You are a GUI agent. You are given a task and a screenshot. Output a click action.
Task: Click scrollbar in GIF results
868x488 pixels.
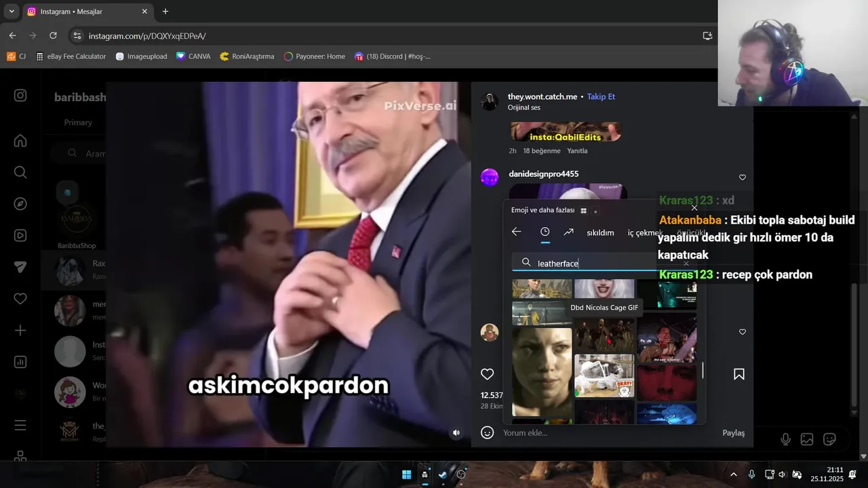703,370
